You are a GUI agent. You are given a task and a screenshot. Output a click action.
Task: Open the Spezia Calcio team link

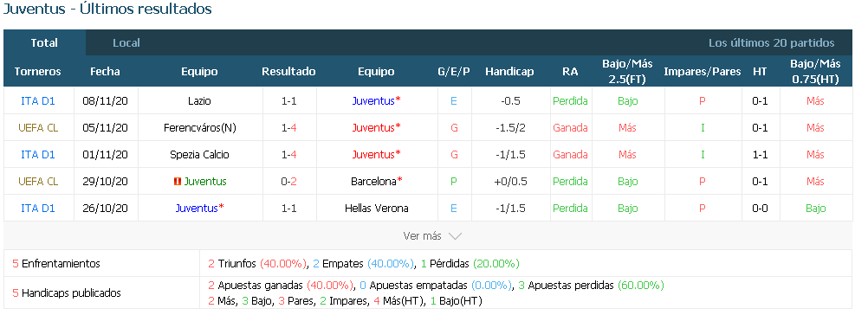[x=199, y=155]
